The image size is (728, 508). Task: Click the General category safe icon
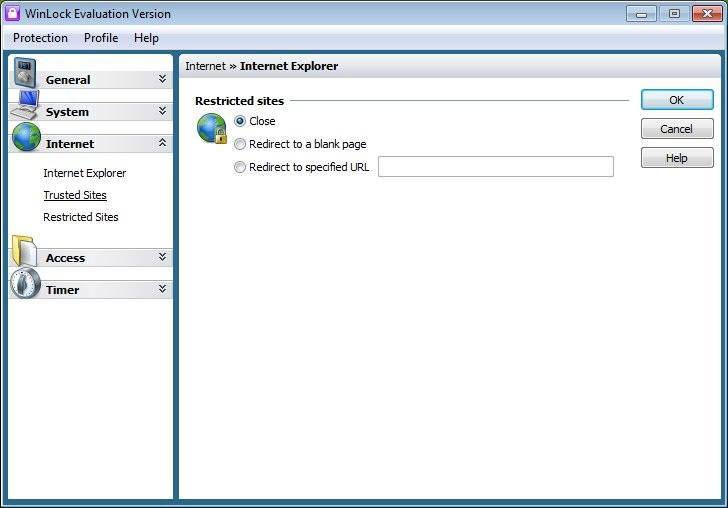[25, 72]
